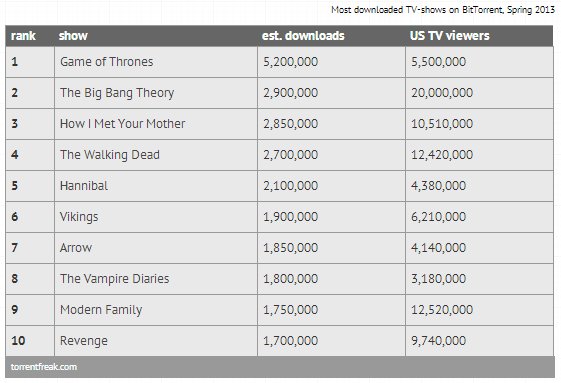Select The Vampire Diaries cell
This screenshot has width=561, height=383.
[x=156, y=278]
